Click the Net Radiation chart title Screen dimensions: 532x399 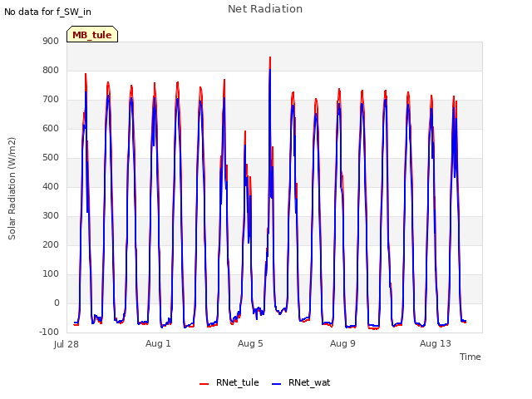click(x=265, y=9)
